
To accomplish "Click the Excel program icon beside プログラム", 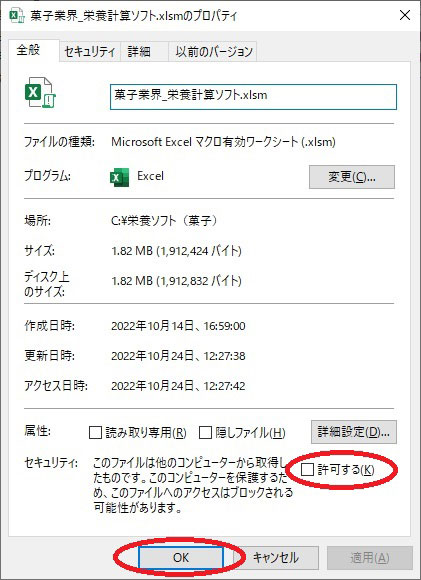I will tap(119, 177).
